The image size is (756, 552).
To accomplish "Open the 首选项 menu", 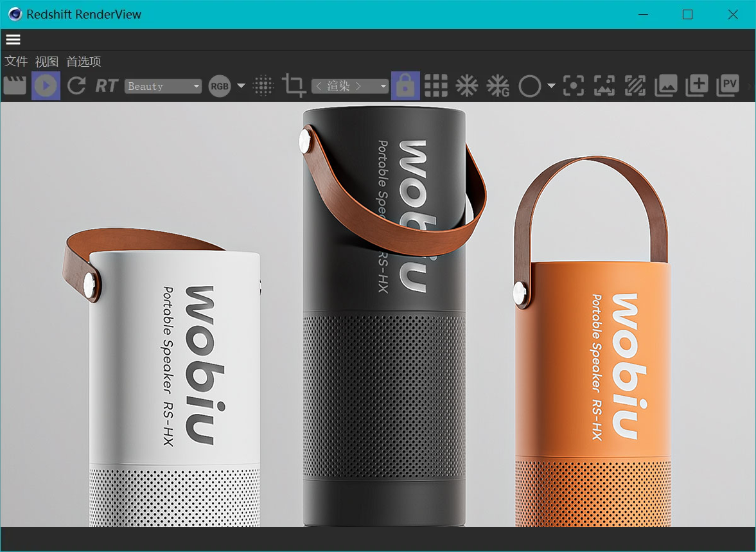I will point(84,61).
